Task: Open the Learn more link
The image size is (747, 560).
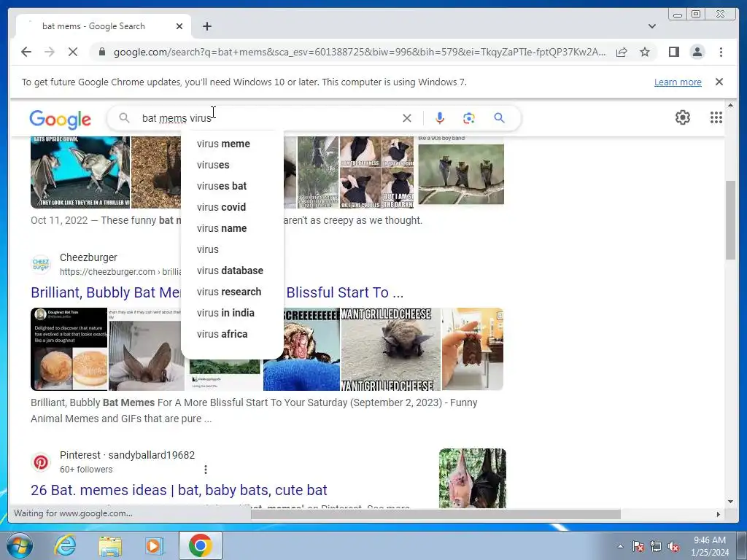Action: [678, 82]
